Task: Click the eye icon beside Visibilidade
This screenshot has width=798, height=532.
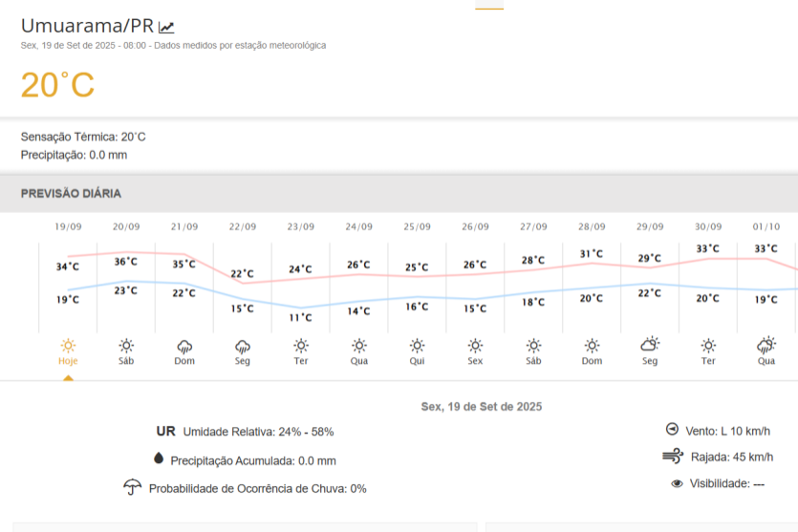Action: click(x=677, y=483)
